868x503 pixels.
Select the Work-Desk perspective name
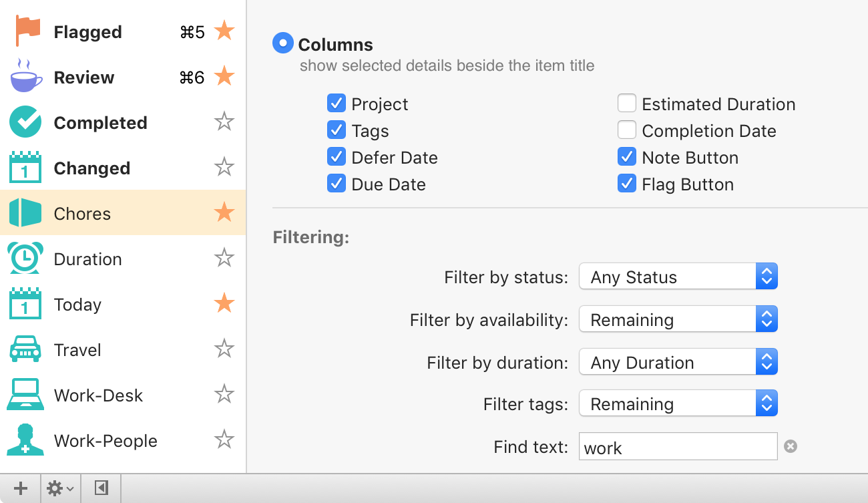pos(98,395)
